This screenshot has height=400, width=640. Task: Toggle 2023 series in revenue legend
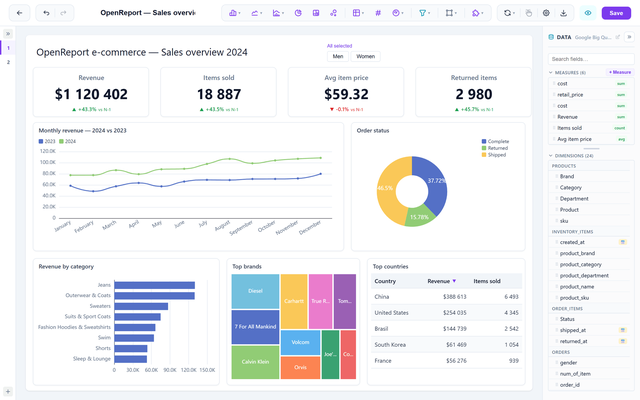point(47,141)
